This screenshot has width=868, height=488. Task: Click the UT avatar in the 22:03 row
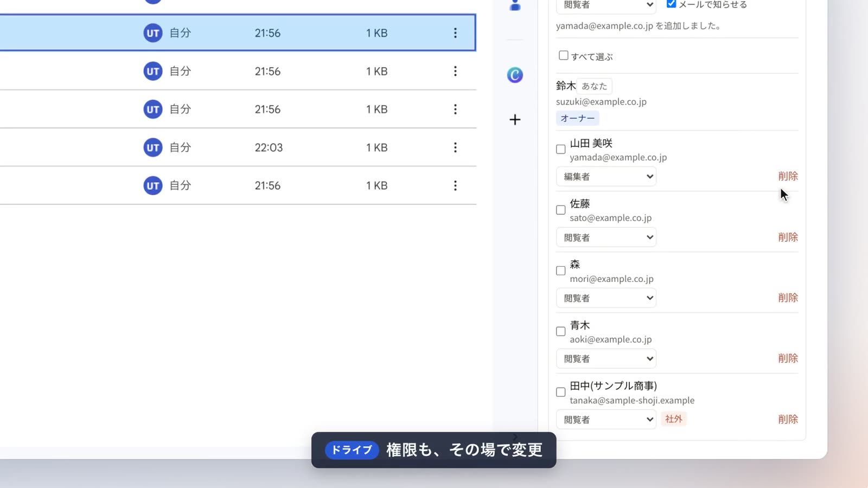tap(153, 147)
